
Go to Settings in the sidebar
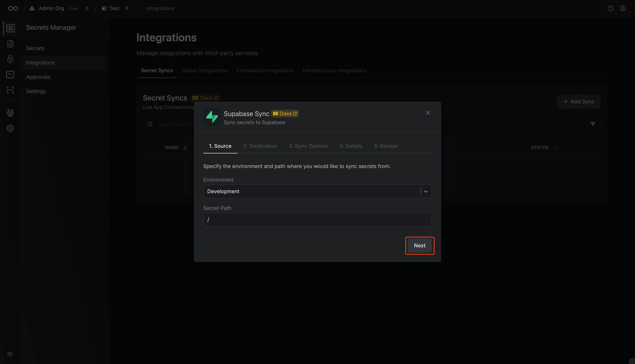click(64, 91)
